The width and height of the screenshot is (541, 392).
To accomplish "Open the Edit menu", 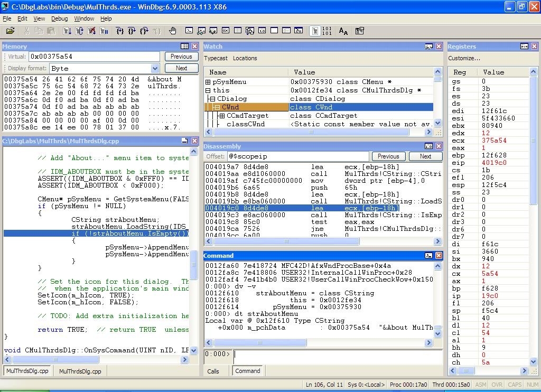I will 22,18.
